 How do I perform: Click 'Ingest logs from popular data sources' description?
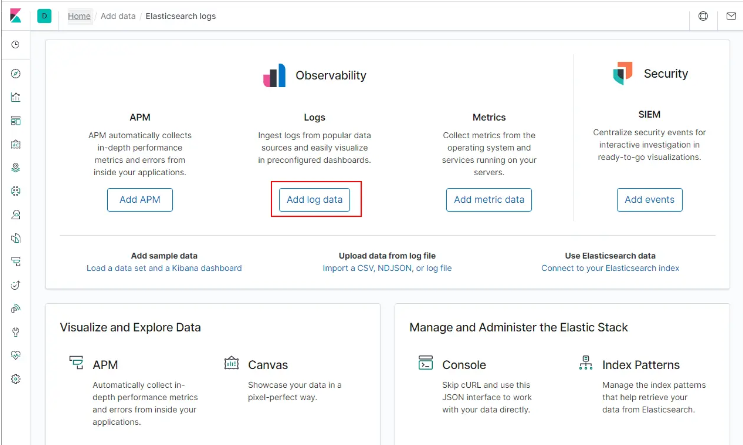[x=315, y=148]
